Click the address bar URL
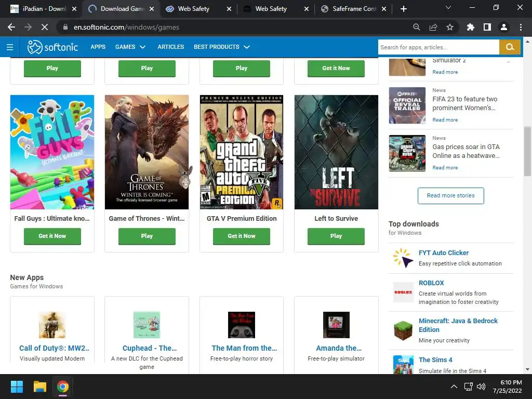Screen dimensions: 532x399 pos(126,27)
